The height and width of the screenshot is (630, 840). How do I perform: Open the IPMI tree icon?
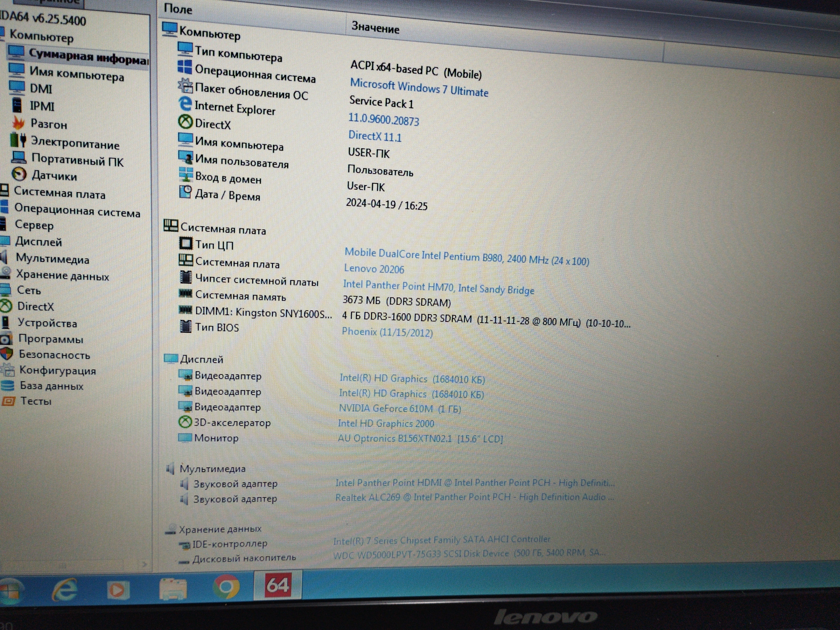[17, 105]
